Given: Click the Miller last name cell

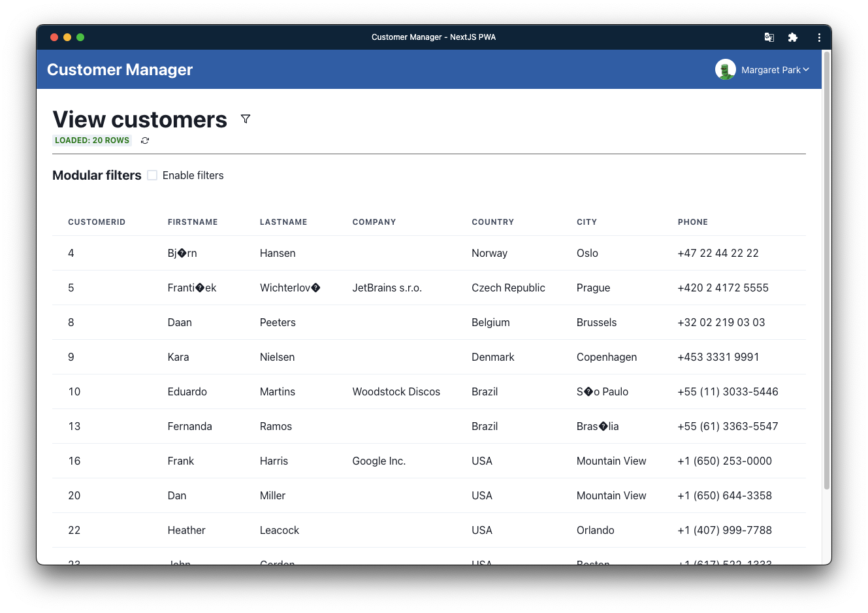Looking at the screenshot, I should pos(272,495).
